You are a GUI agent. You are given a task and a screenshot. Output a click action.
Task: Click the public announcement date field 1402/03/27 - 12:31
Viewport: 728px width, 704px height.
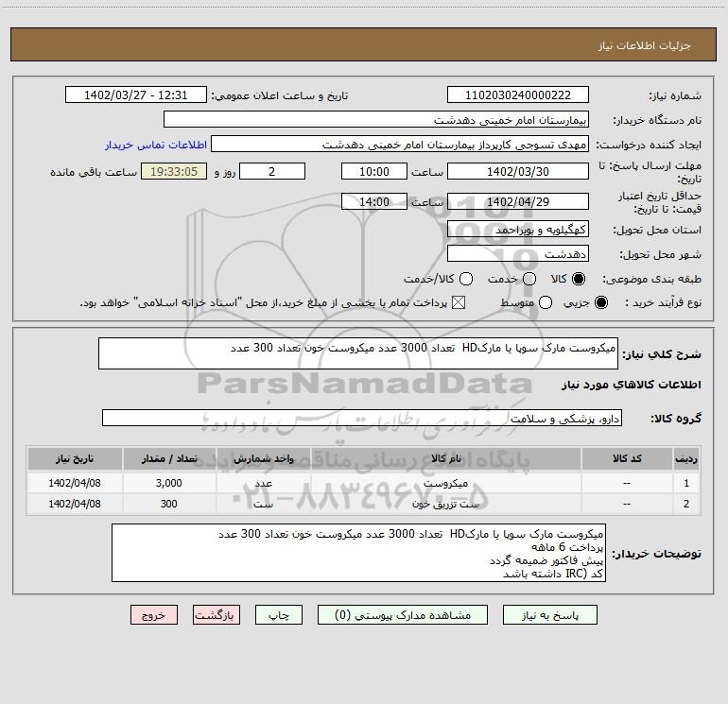point(135,94)
